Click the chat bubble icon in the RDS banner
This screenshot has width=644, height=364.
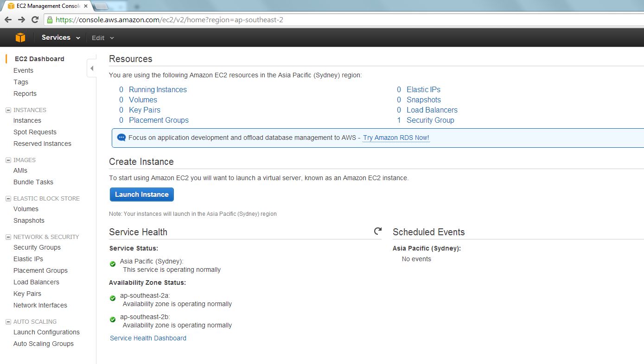[x=121, y=138]
